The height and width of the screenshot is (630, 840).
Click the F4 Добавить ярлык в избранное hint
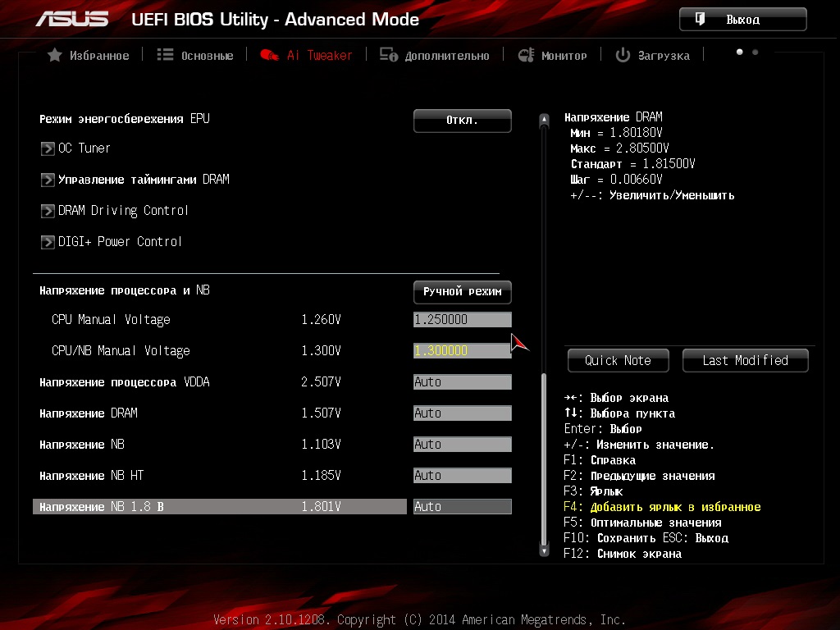click(x=662, y=507)
